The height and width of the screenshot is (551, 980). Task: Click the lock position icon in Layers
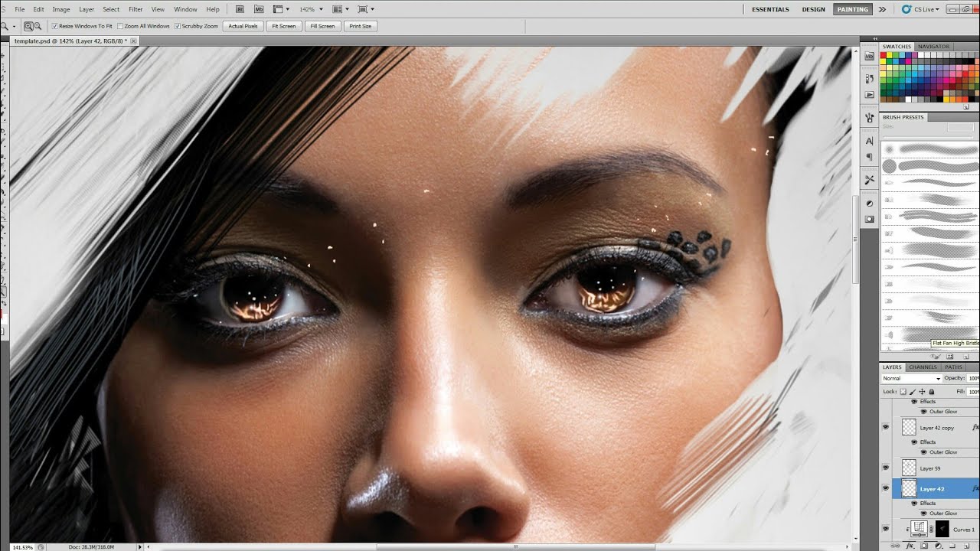(923, 392)
